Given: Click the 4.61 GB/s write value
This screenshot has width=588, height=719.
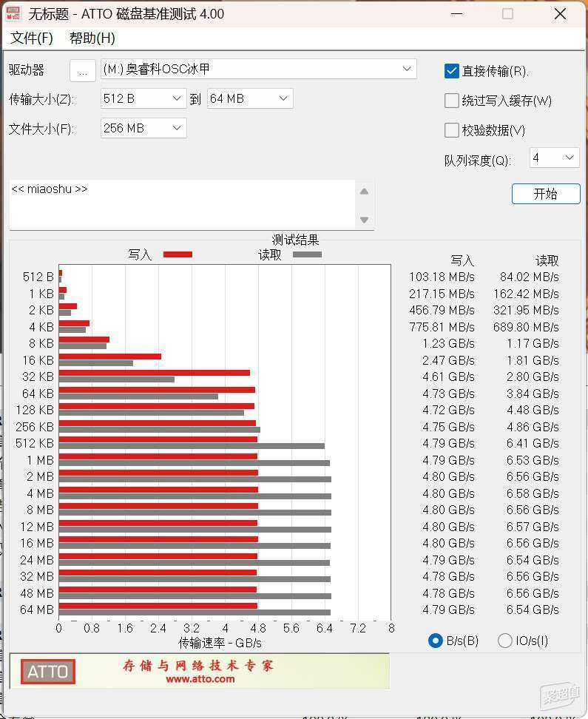Looking at the screenshot, I should click(x=448, y=377).
